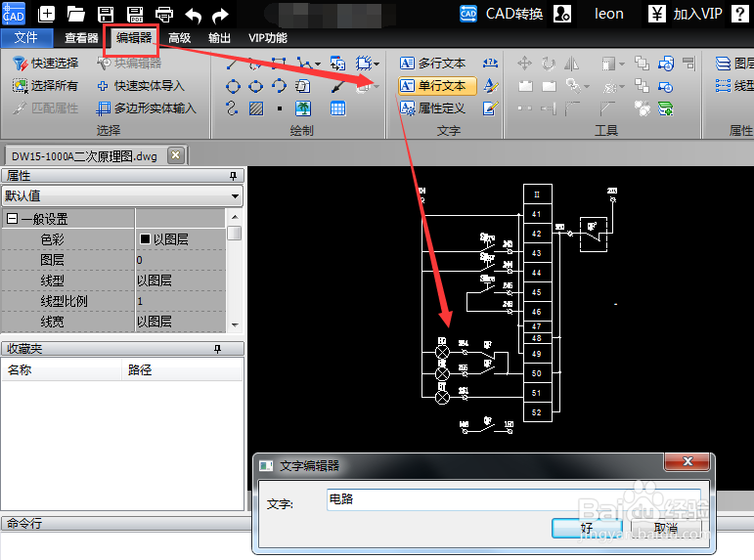Switch to the 编辑器 tab

point(134,37)
